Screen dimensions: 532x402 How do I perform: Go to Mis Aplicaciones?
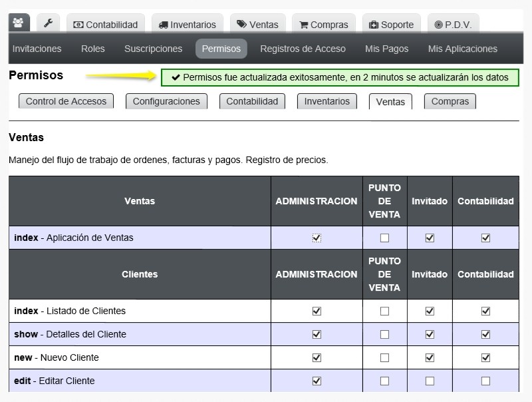coord(462,49)
